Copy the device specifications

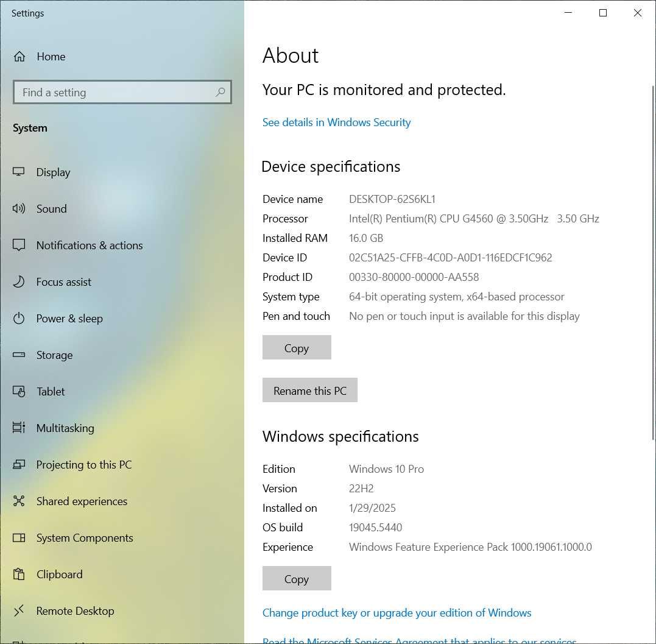tap(297, 347)
